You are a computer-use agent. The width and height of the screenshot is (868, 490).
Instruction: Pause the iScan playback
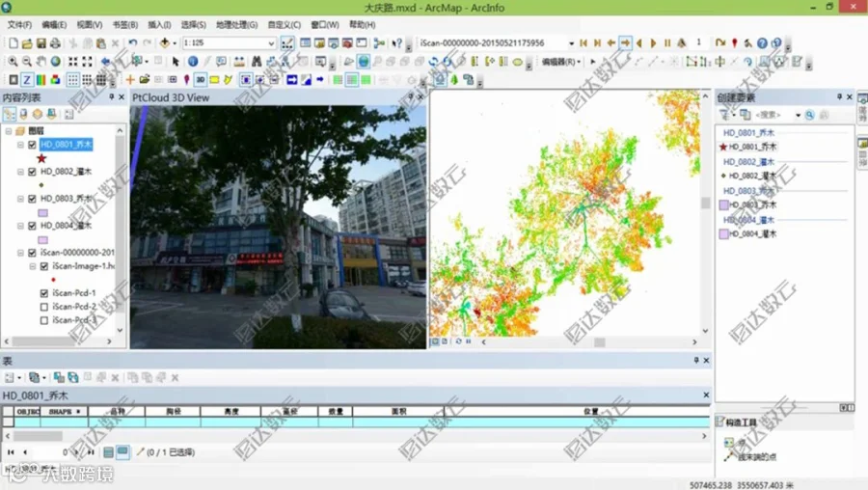[x=667, y=43]
